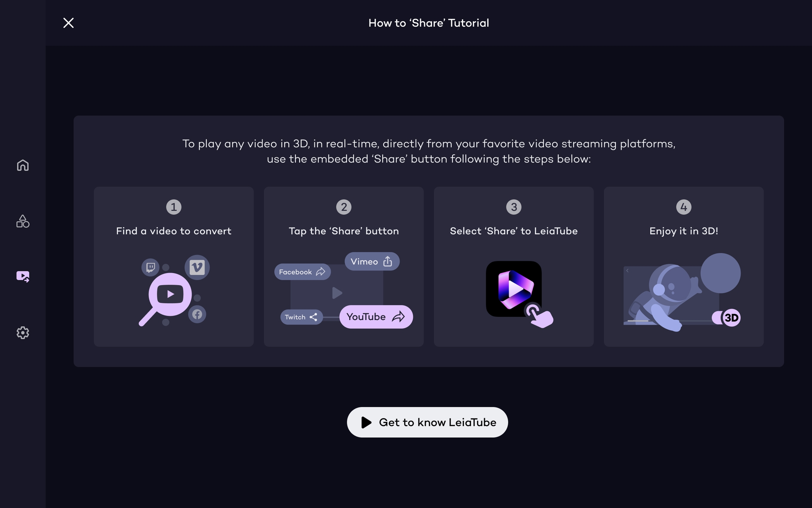Tap the Vimeo share pill
The height and width of the screenshot is (508, 812).
tap(372, 261)
